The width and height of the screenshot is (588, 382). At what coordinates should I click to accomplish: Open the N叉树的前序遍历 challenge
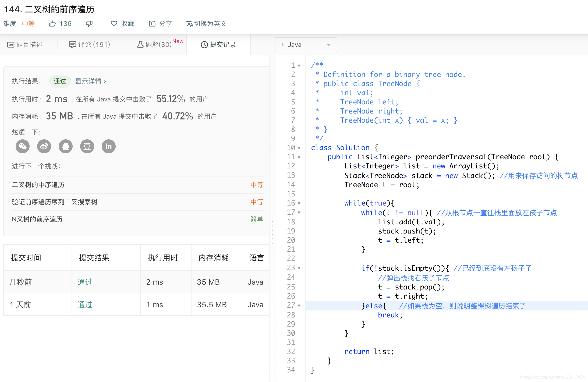[37, 219]
